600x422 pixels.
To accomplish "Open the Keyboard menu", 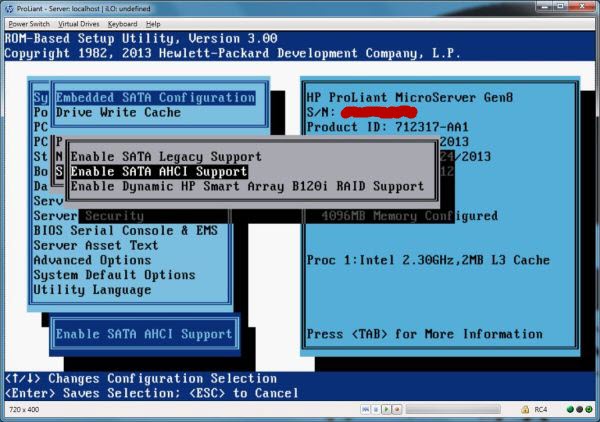I will click(122, 24).
